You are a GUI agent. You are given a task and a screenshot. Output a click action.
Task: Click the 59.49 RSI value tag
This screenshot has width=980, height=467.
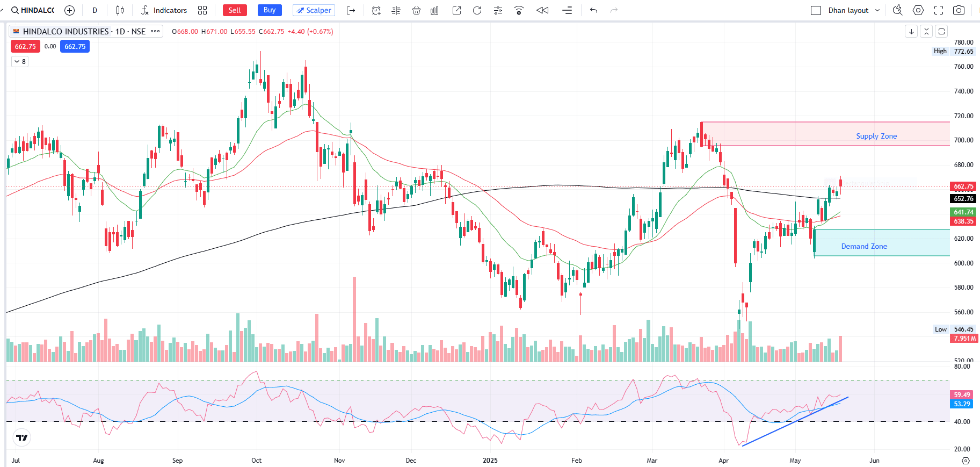(x=962, y=395)
